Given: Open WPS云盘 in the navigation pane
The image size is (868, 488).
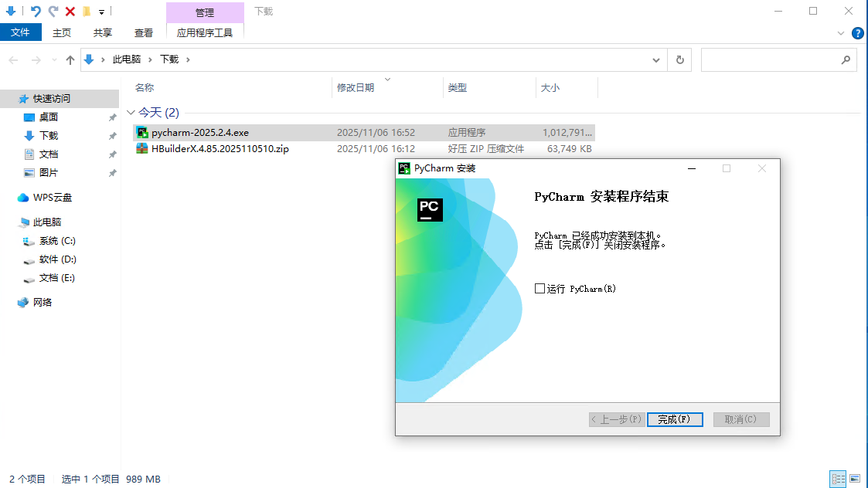Looking at the screenshot, I should (x=52, y=198).
